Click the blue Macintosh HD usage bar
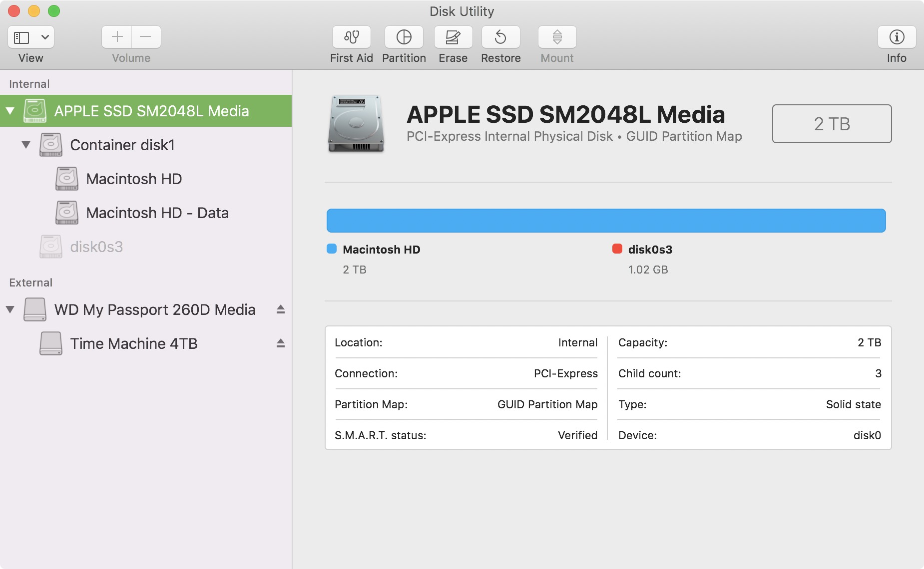Viewport: 924px width, 569px height. point(605,221)
